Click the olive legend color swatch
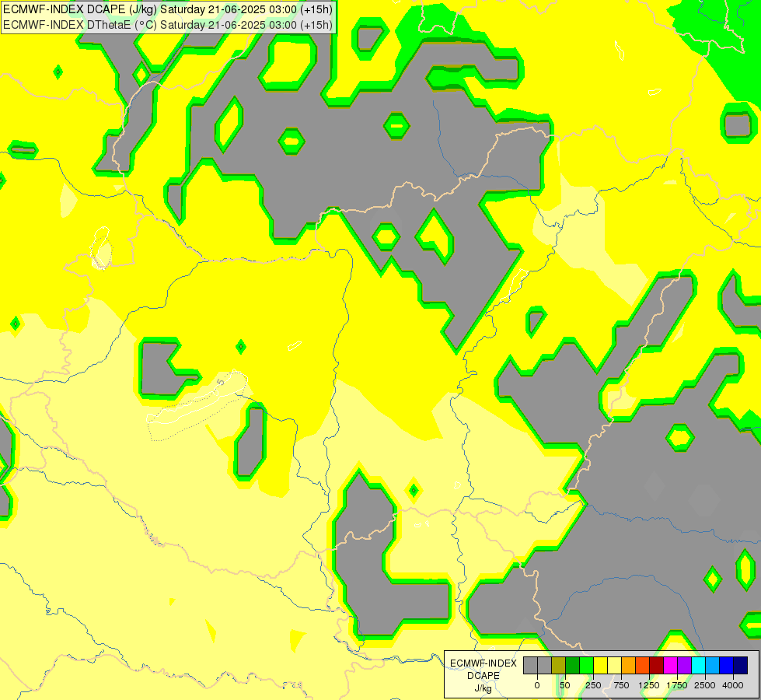The height and width of the screenshot is (700, 761). click(559, 665)
